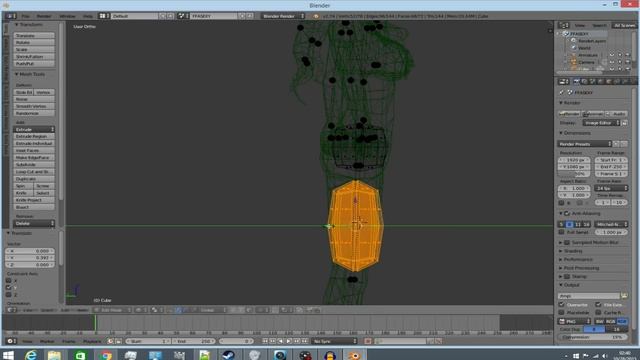The height and width of the screenshot is (360, 640).
Task: Open the timeline Marker menu
Action: pos(47,341)
